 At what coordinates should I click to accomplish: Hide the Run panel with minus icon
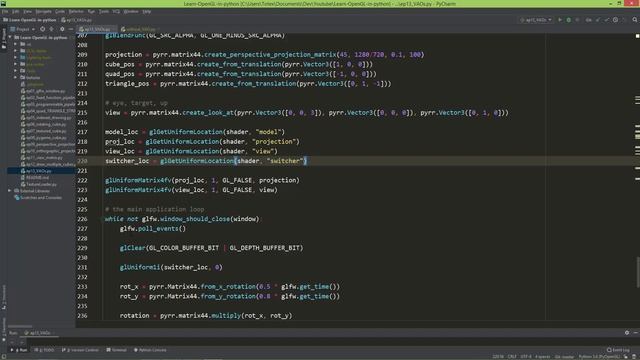(x=636, y=333)
